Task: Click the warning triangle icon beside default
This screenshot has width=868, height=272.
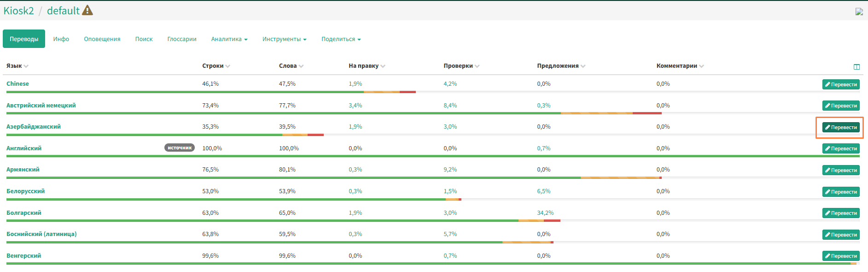Action: tap(87, 10)
